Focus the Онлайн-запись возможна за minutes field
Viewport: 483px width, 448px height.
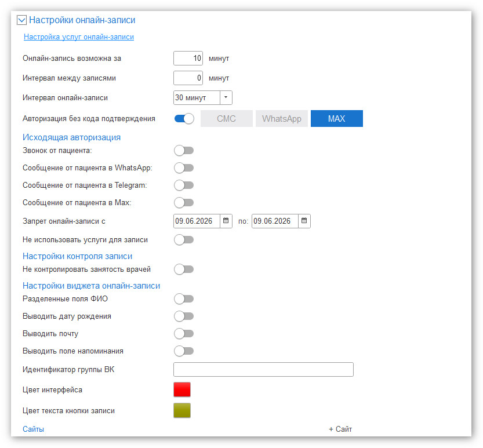188,58
